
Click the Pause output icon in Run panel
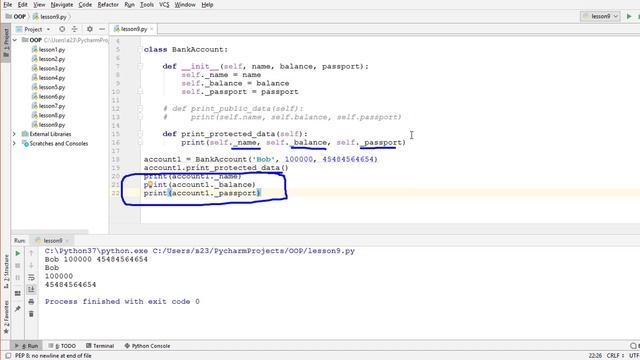tap(18, 278)
